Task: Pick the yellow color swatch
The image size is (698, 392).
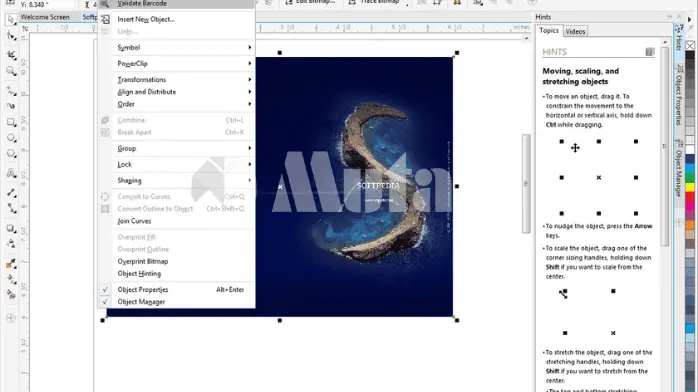Action: click(690, 188)
